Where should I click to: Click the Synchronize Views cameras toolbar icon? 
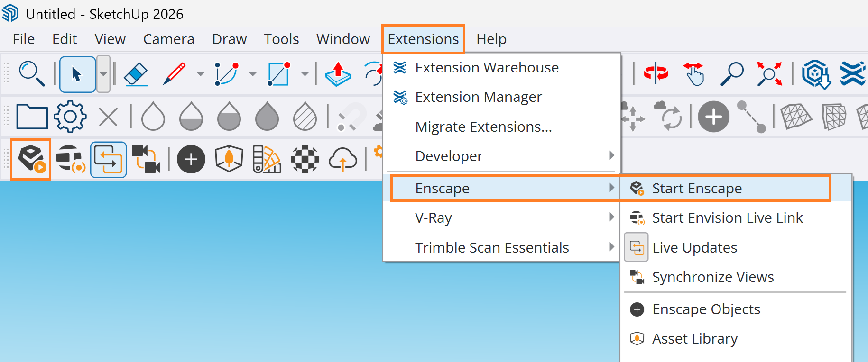pos(146,159)
